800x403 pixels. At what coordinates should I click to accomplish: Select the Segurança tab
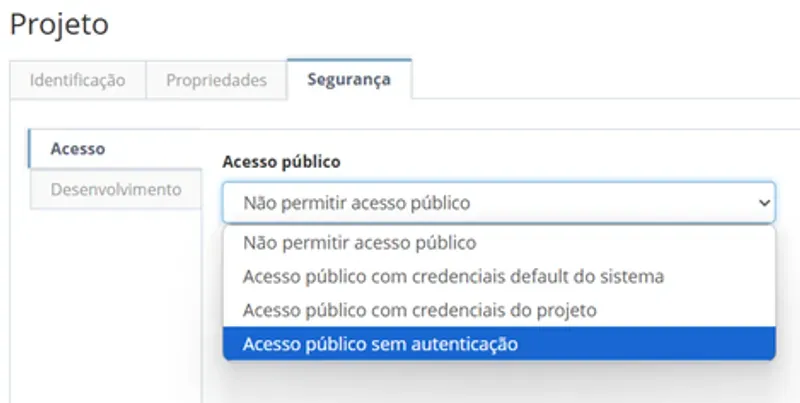(349, 79)
